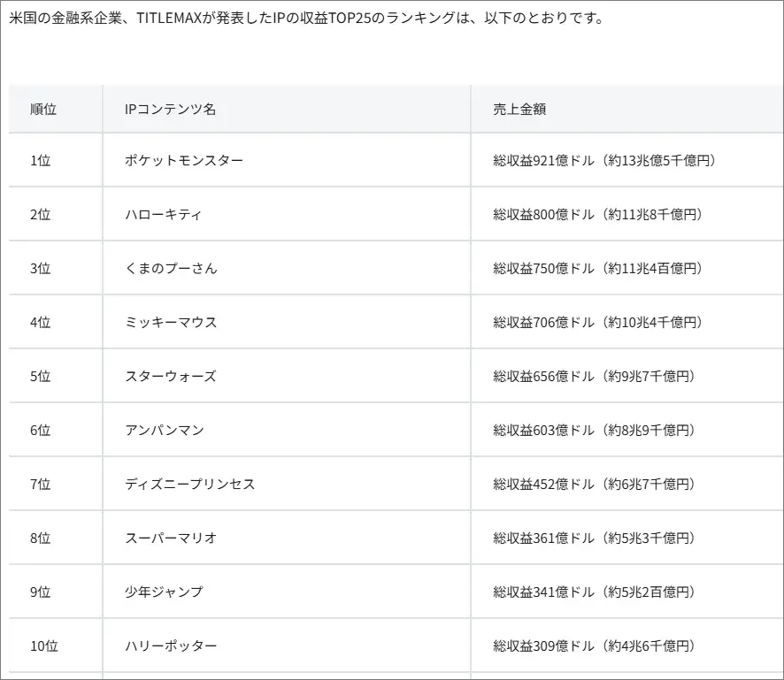
Task: Select the アンパンマン row name
Action: [x=165, y=430]
